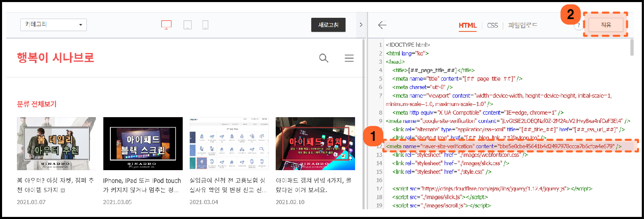Switch to the HTML tab
Viewport: 644px width, 219px height.
point(467,25)
